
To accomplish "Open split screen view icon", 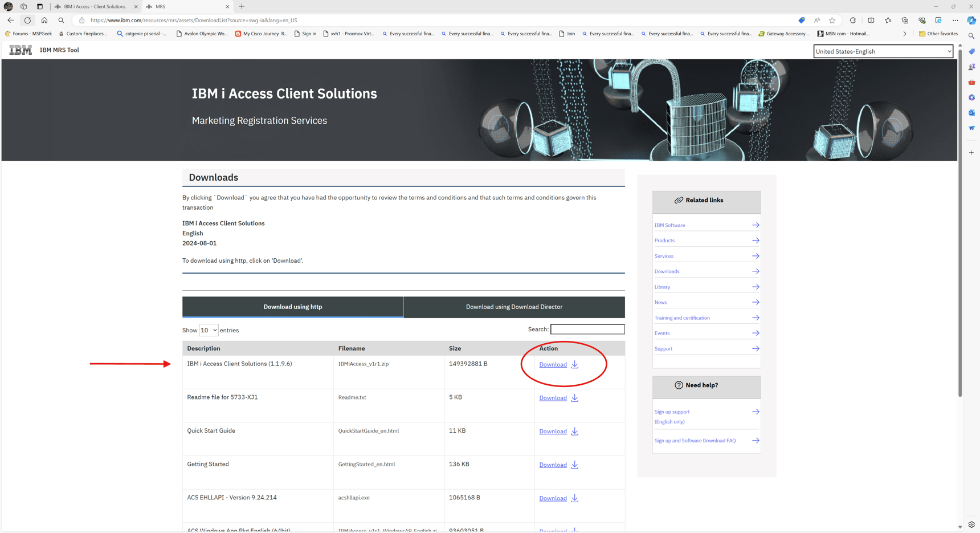I will tap(871, 20).
